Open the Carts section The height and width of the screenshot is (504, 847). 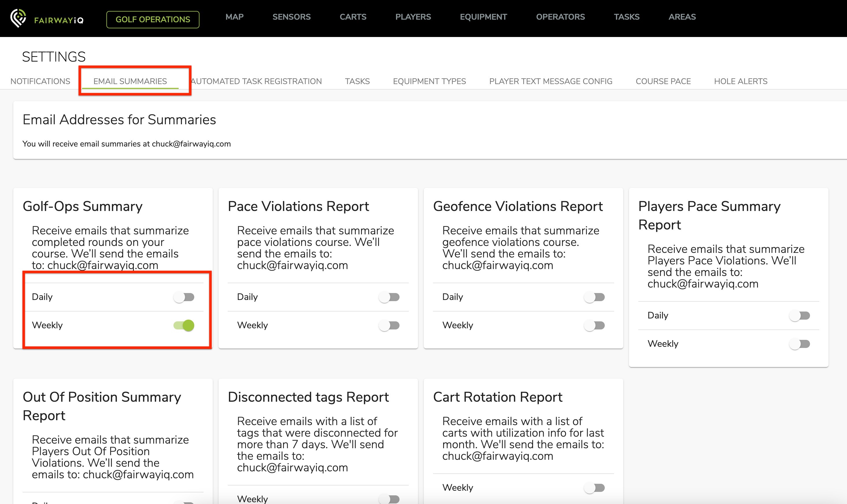(353, 17)
